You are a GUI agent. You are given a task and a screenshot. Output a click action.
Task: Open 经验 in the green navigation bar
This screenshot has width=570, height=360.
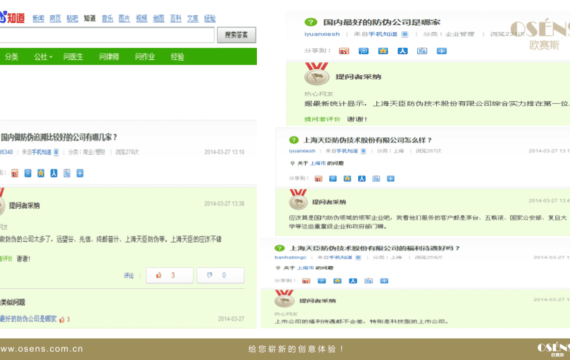click(x=177, y=57)
